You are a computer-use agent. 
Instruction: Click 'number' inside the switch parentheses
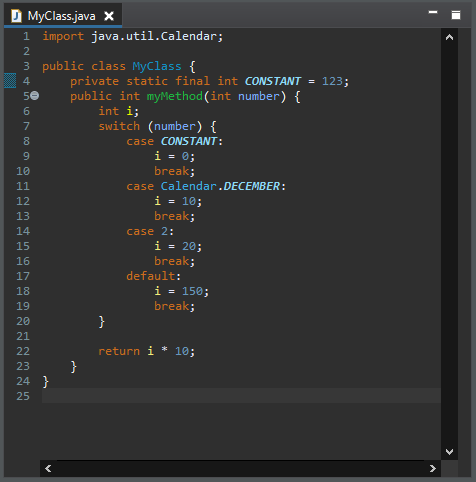tap(175, 126)
